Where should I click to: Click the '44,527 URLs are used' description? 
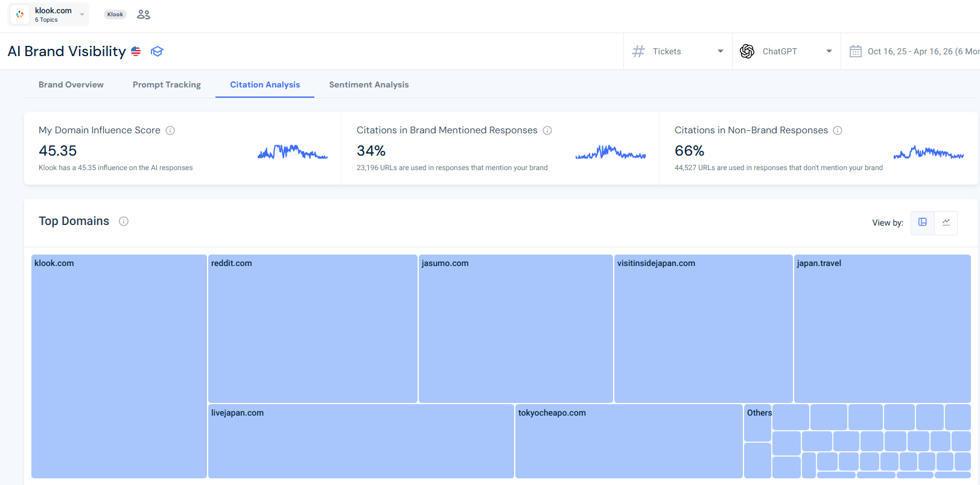(778, 168)
